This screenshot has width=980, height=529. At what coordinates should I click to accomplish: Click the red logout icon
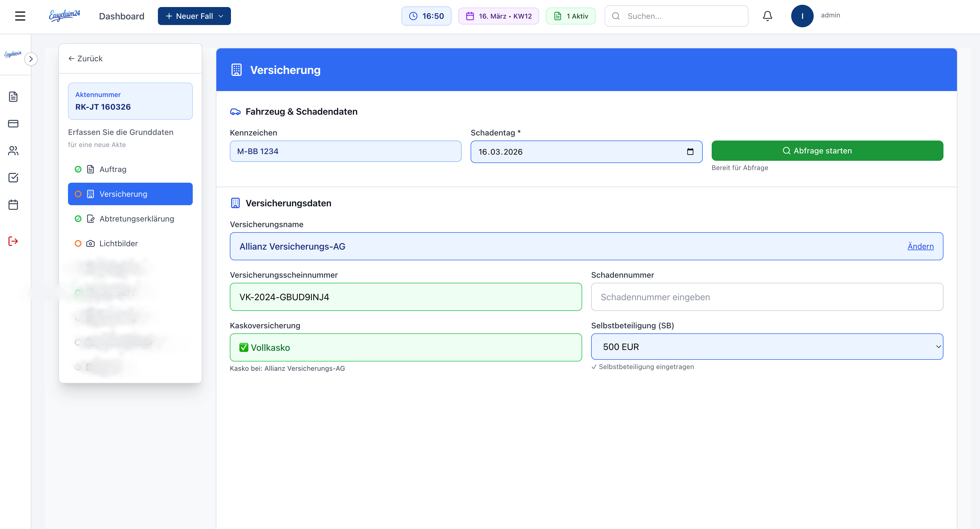coord(13,241)
